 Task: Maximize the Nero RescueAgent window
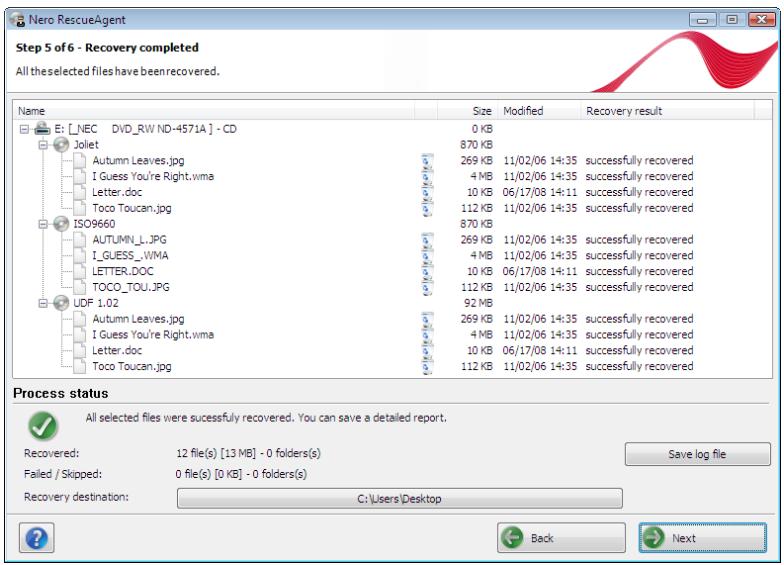[x=732, y=20]
